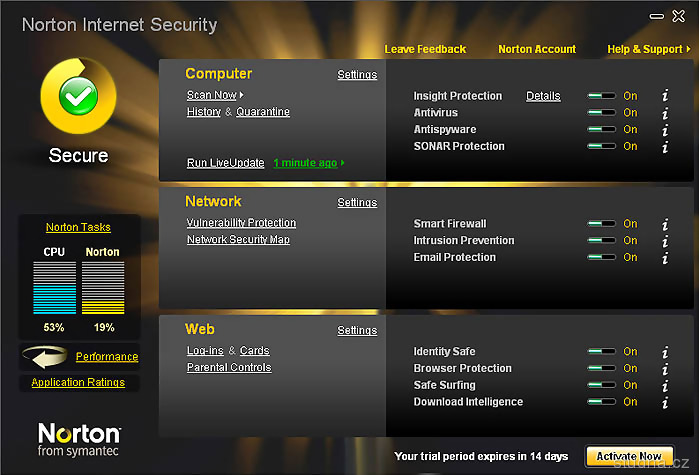Viewport: 699px width, 475px height.
Task: Disable the Intrusion Prevention switch
Action: coord(601,241)
